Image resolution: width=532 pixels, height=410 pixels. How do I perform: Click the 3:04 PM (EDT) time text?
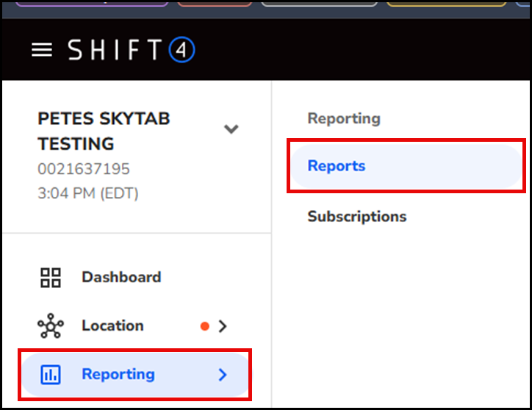click(88, 194)
